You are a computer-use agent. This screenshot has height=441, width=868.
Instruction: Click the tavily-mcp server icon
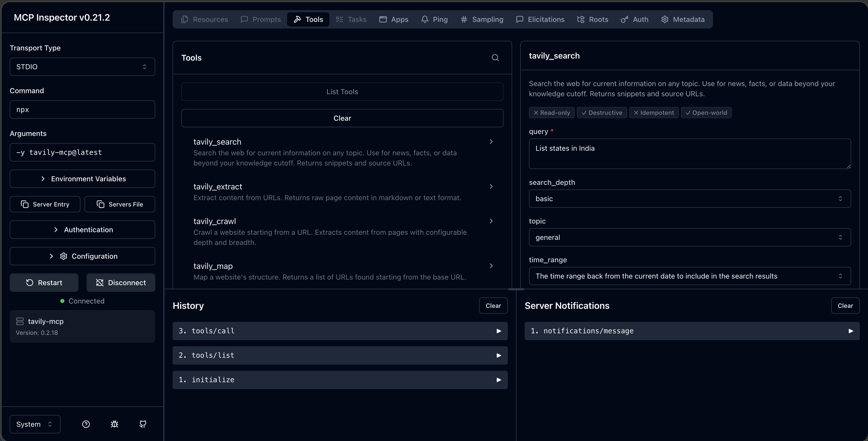pos(20,321)
